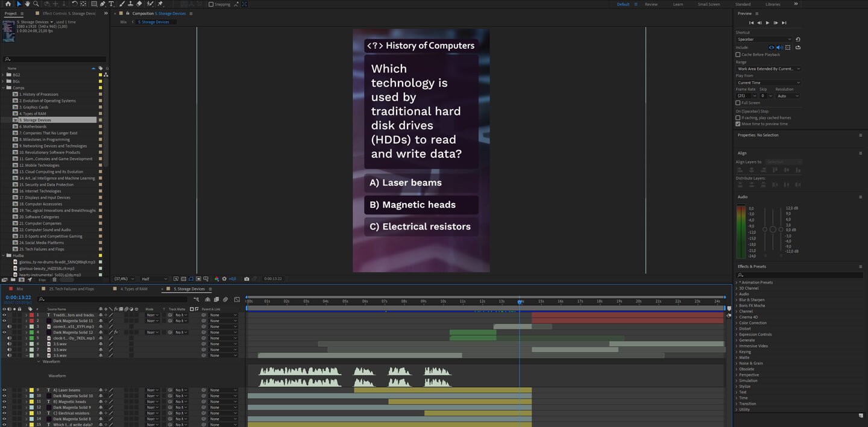Screen dimensions: 868x427
Task: Open the Range 'Work Area Extended' dropdown
Action: tap(769, 69)
